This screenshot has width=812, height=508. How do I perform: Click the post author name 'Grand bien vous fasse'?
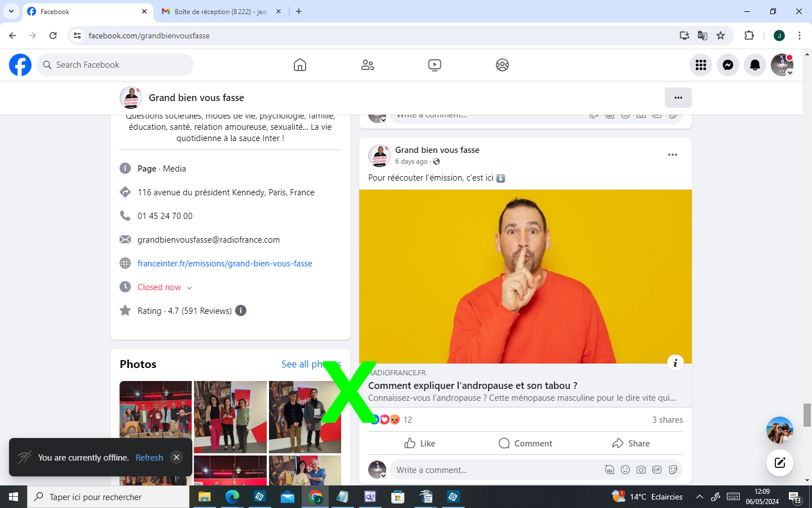pos(437,150)
